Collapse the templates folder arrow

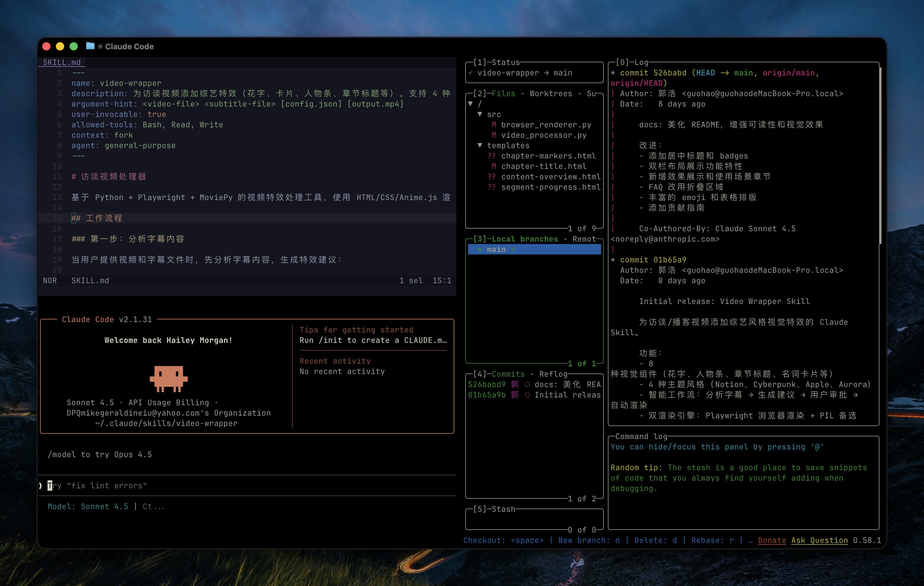pyautogui.click(x=480, y=145)
